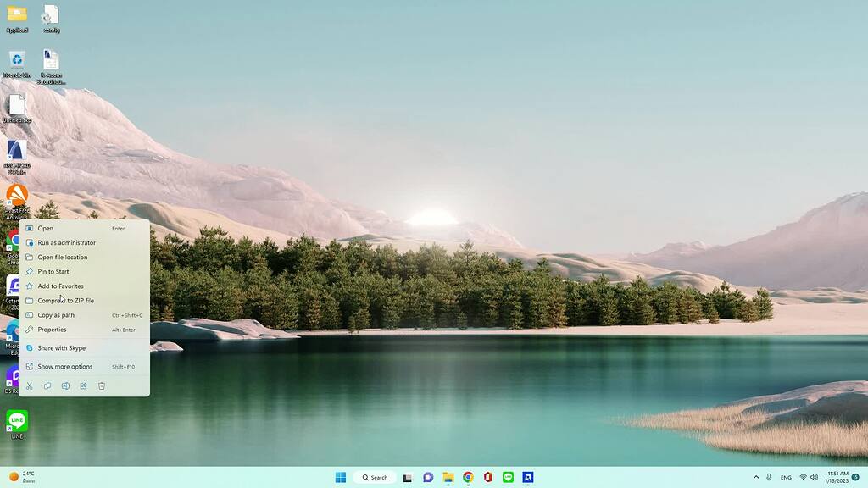
Task: Click the Share icon in context menu
Action: click(x=84, y=386)
